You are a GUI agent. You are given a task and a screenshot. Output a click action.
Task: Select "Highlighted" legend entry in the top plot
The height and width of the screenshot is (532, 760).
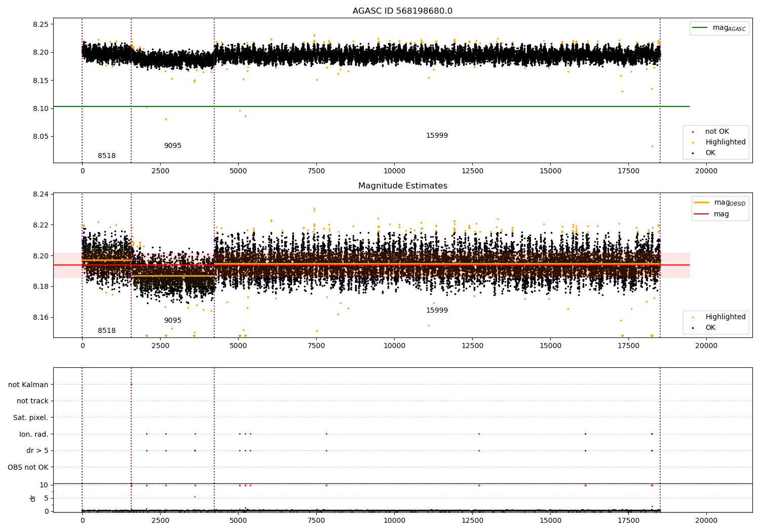click(726, 142)
